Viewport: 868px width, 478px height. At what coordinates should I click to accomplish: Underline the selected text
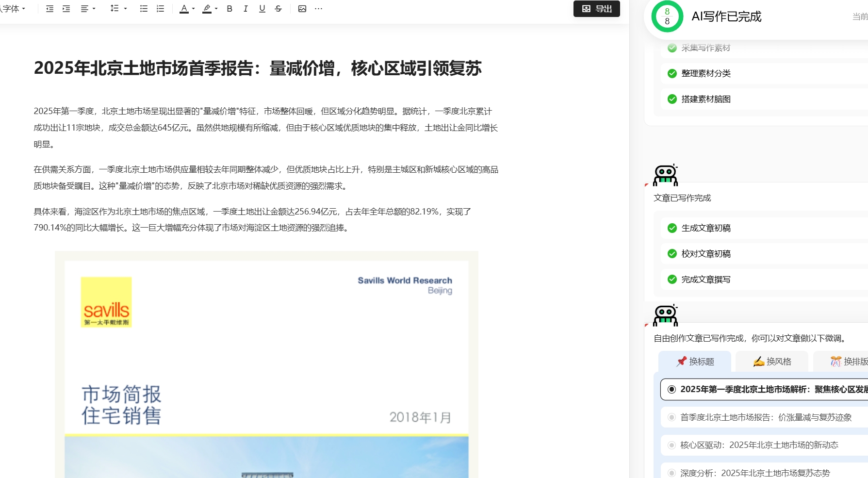pyautogui.click(x=262, y=9)
